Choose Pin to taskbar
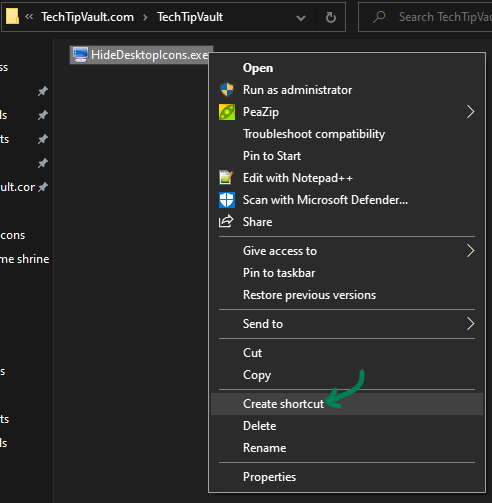 [x=347, y=273]
